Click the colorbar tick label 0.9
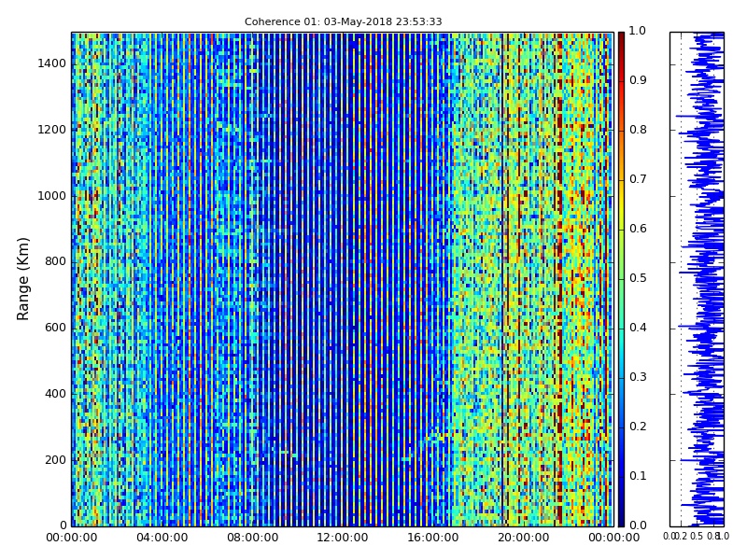 pyautogui.click(x=638, y=80)
